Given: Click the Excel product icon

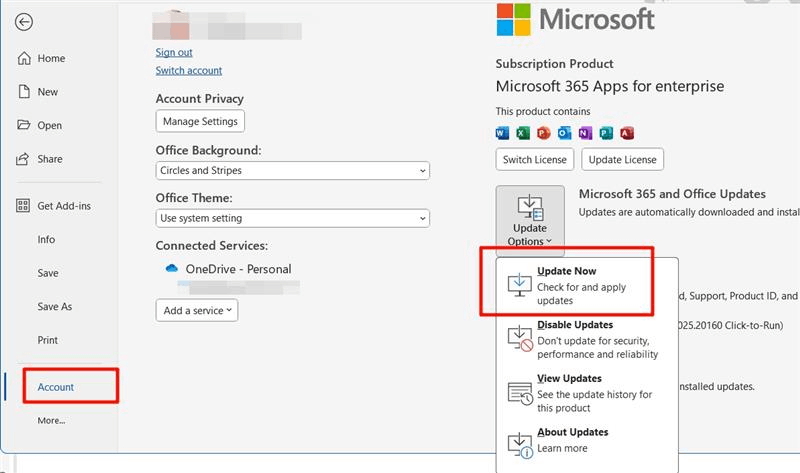Looking at the screenshot, I should [x=523, y=133].
